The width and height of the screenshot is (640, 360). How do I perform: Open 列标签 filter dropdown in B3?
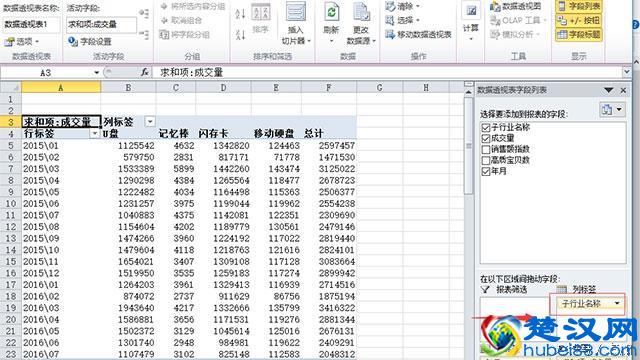pyautogui.click(x=150, y=122)
